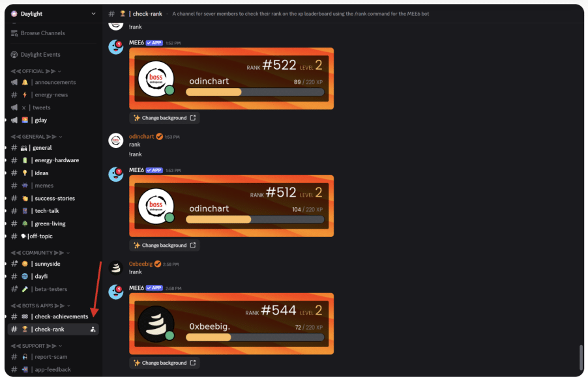Screen dimensions: 588x381
Task: Click 0xbeebig user avatar beside !rank message
Action: (116, 268)
